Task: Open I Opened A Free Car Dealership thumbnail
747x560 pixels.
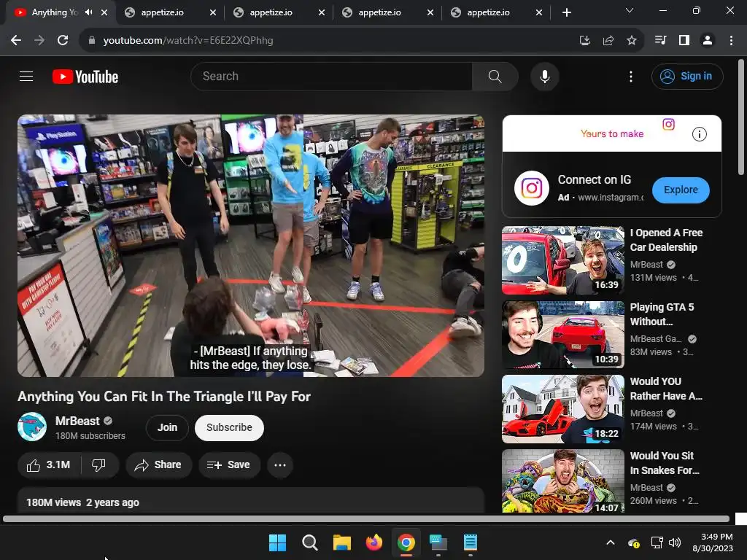Action: click(x=562, y=260)
